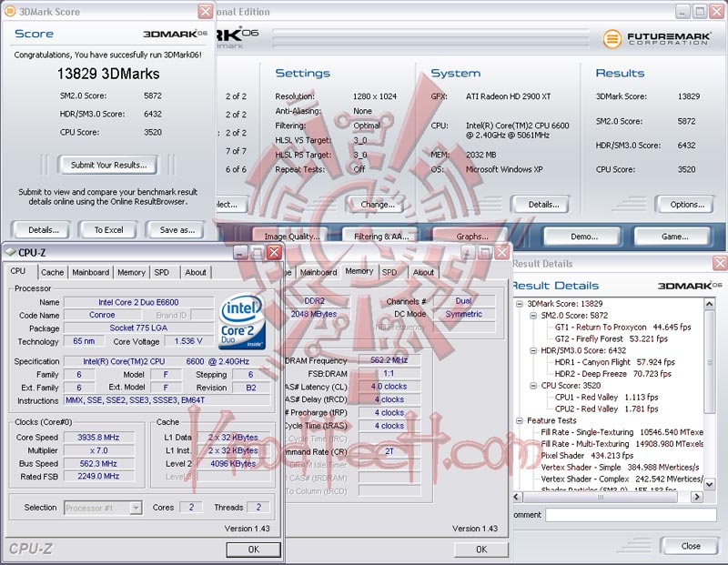
Task: Minimize the front CPU-Z window
Action: [x=241, y=252]
